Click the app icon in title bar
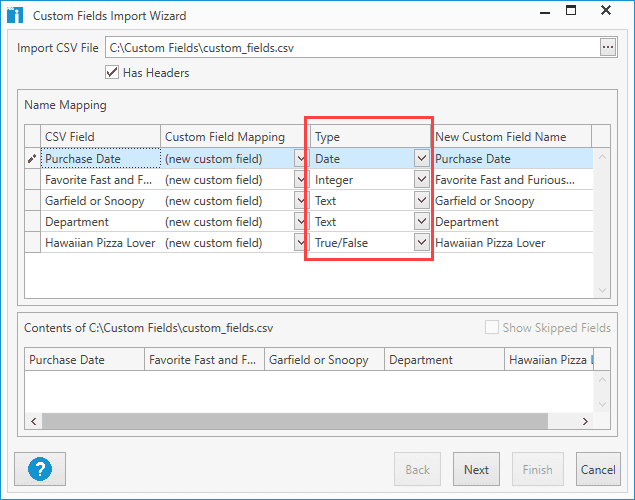Screen dimensions: 635x500 [15, 15]
